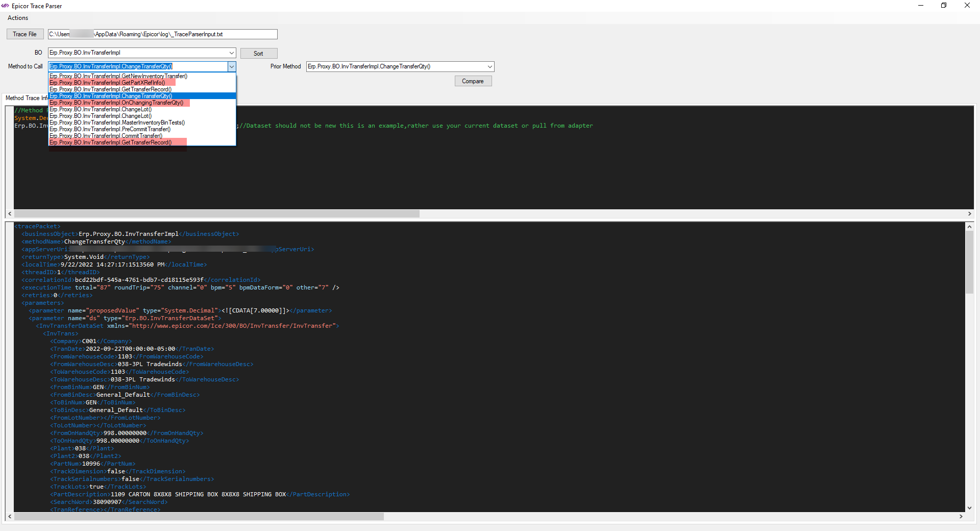The height and width of the screenshot is (531, 980).
Task: Select the Method Trace Info tab
Action: tap(26, 98)
